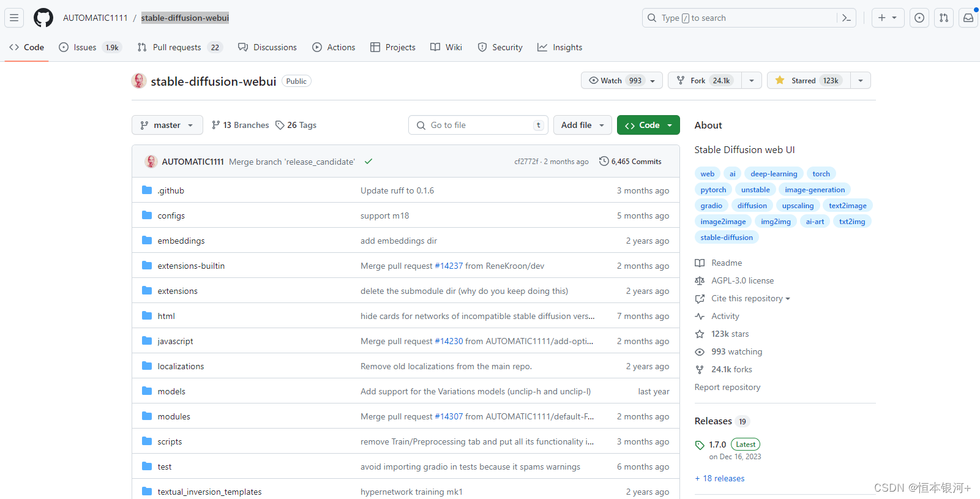
Task: Open the command palette icon
Action: tap(846, 18)
